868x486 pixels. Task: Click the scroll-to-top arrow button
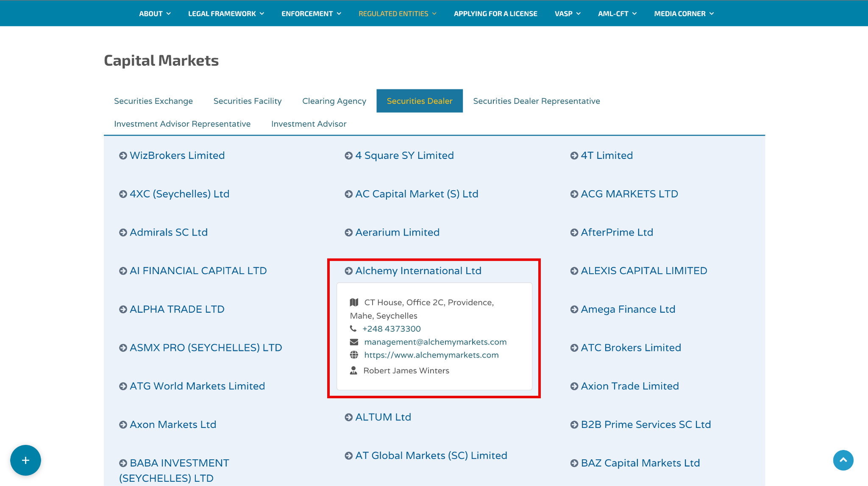[x=843, y=460]
